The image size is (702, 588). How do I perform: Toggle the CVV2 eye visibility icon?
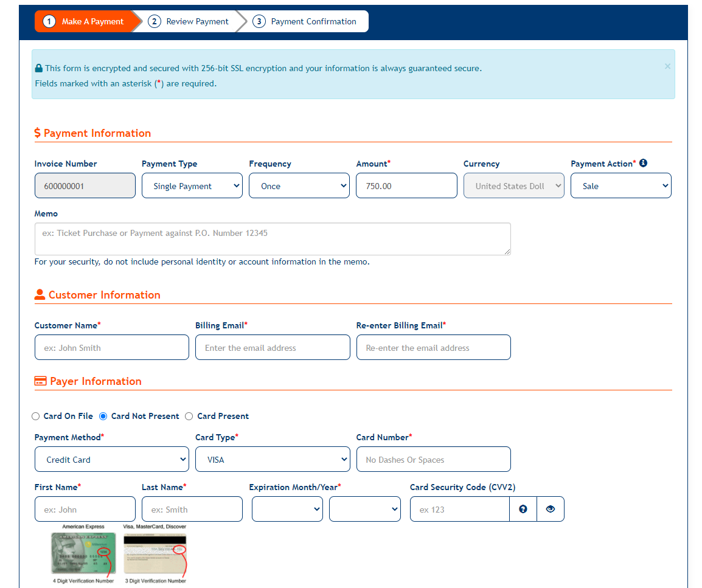tap(551, 510)
